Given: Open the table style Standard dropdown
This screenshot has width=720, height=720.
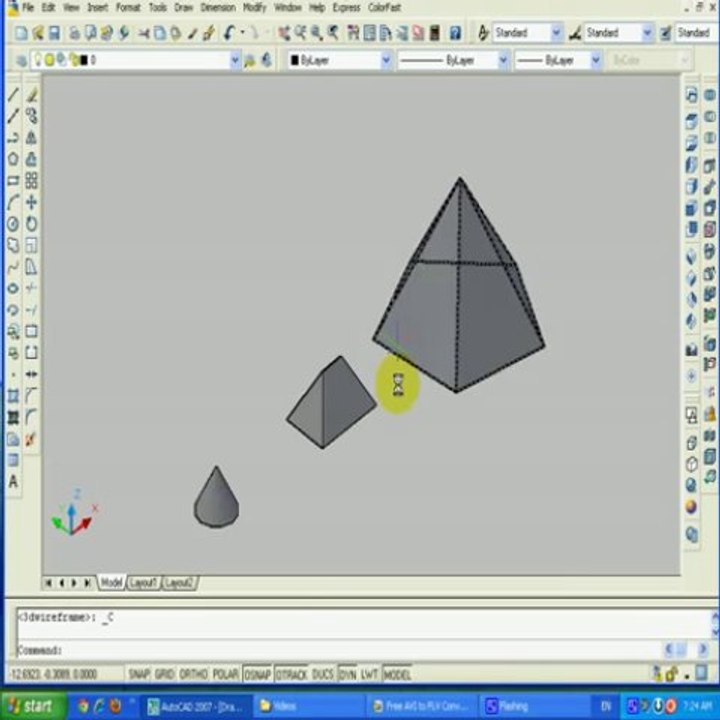Looking at the screenshot, I should point(696,33).
